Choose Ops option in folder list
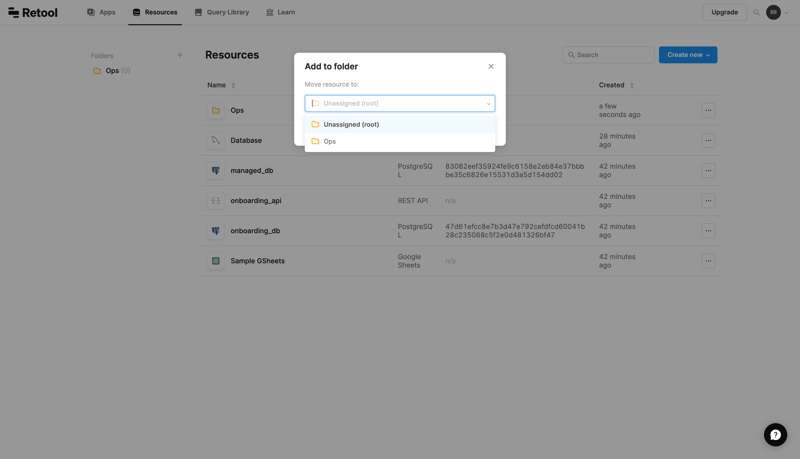 coord(399,141)
